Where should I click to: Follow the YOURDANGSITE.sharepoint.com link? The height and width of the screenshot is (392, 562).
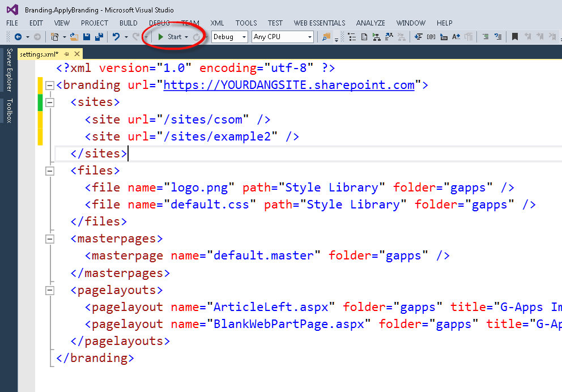point(289,86)
